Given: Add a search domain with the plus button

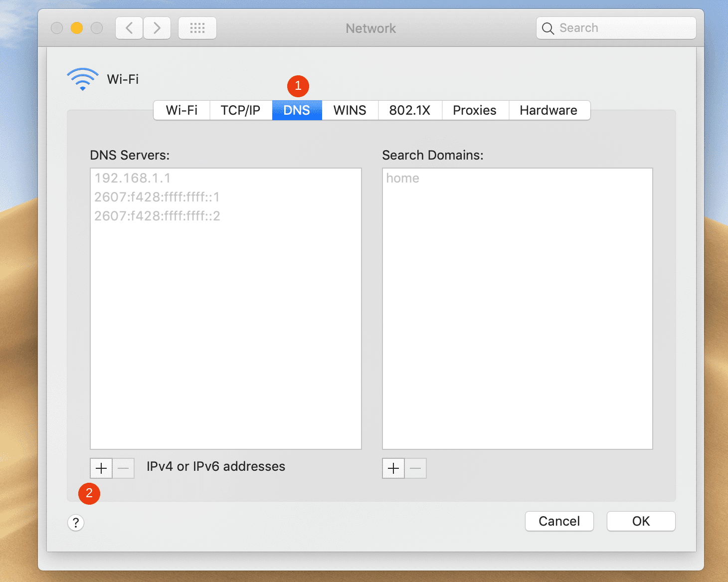Looking at the screenshot, I should (x=393, y=468).
